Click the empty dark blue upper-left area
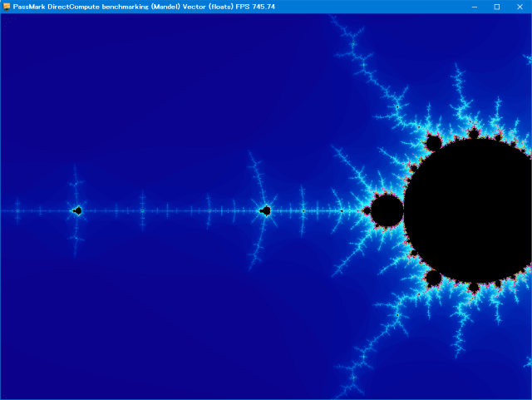532x400 pixels. (x=125, y=83)
